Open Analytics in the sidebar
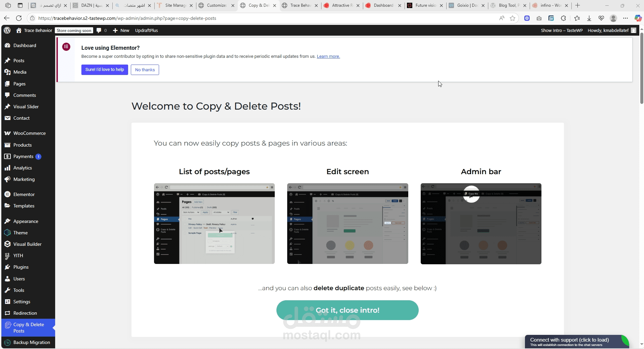This screenshot has width=644, height=349. [x=28, y=168]
